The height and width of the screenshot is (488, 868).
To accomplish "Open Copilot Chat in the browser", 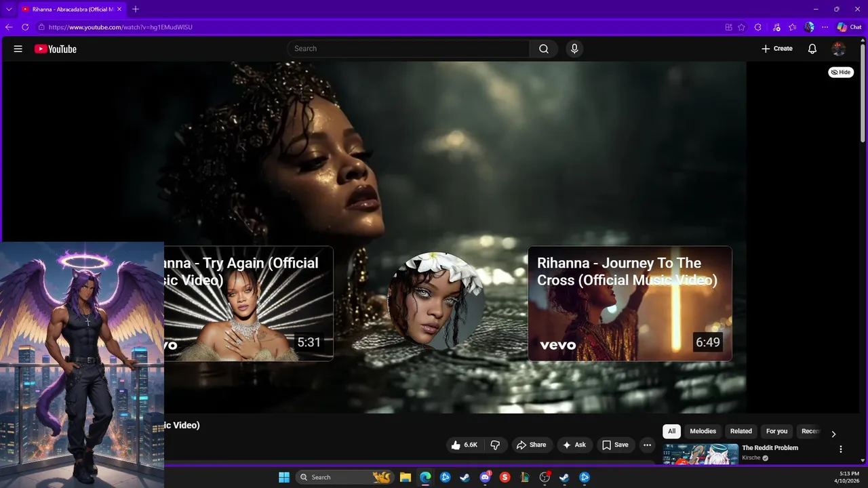I will pyautogui.click(x=850, y=27).
